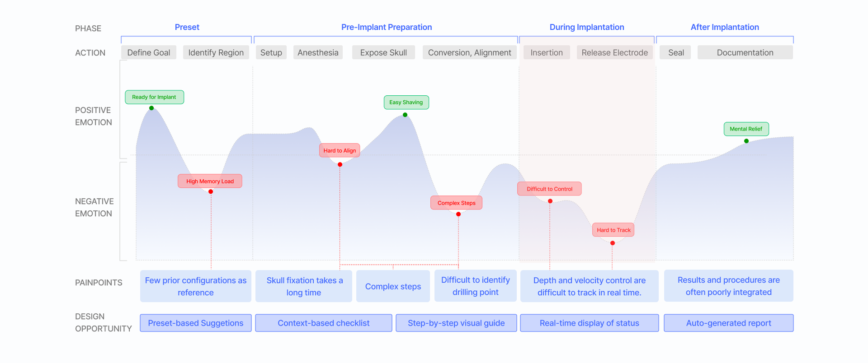
Task: Click the Skull fixation takes a long time painpoint
Action: pos(304,286)
